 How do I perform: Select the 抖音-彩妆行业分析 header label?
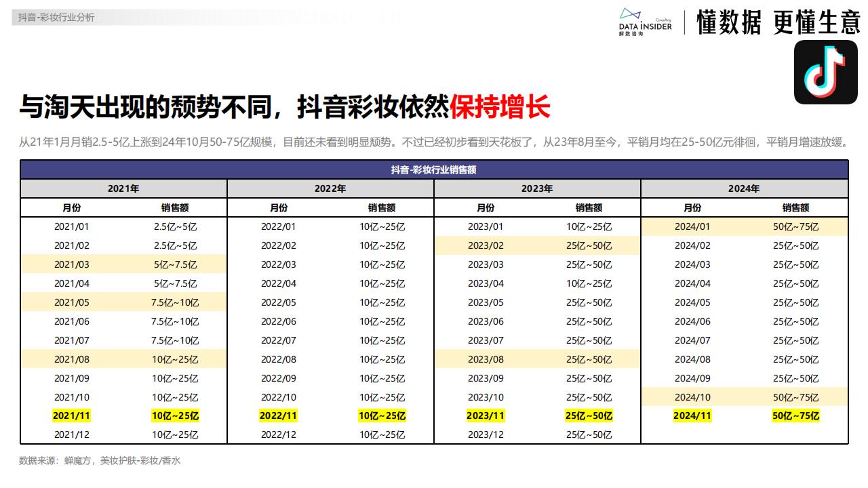pos(56,18)
